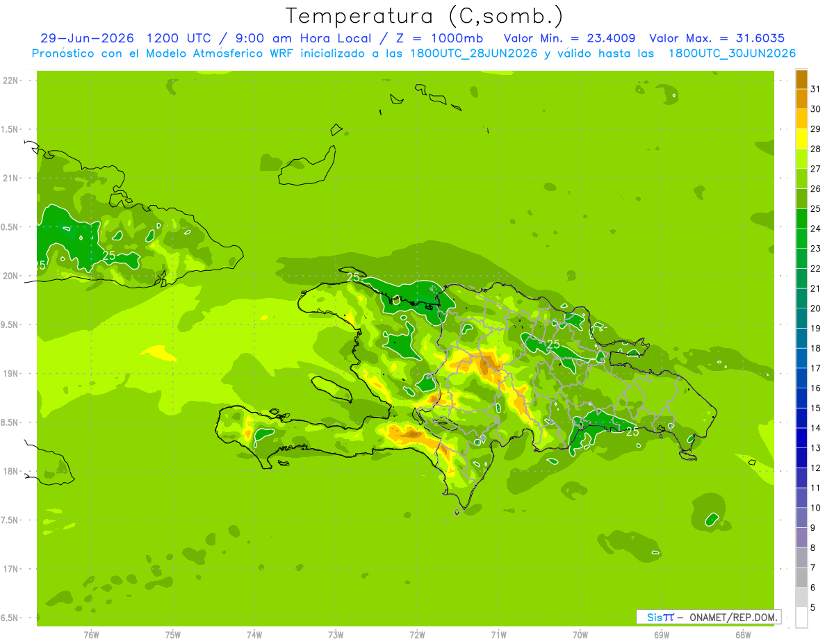Click the '22N' latitude axis label
The width and height of the screenshot is (834, 644).
click(x=10, y=81)
